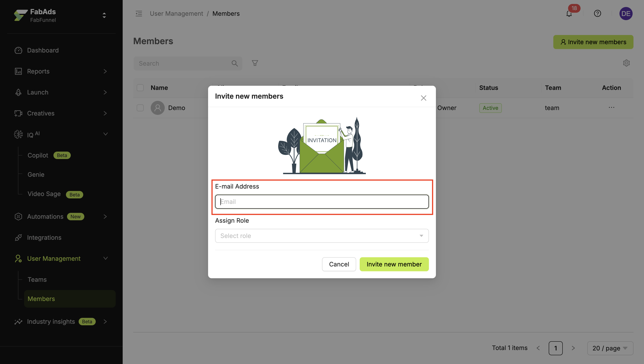Click the table settings gear icon
The width and height of the screenshot is (644, 364).
click(626, 63)
